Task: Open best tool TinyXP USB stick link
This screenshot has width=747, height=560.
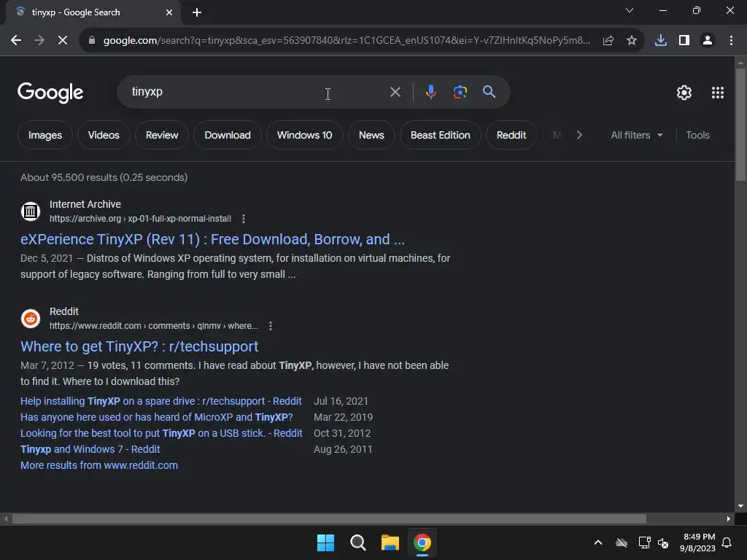Action: pos(161,433)
